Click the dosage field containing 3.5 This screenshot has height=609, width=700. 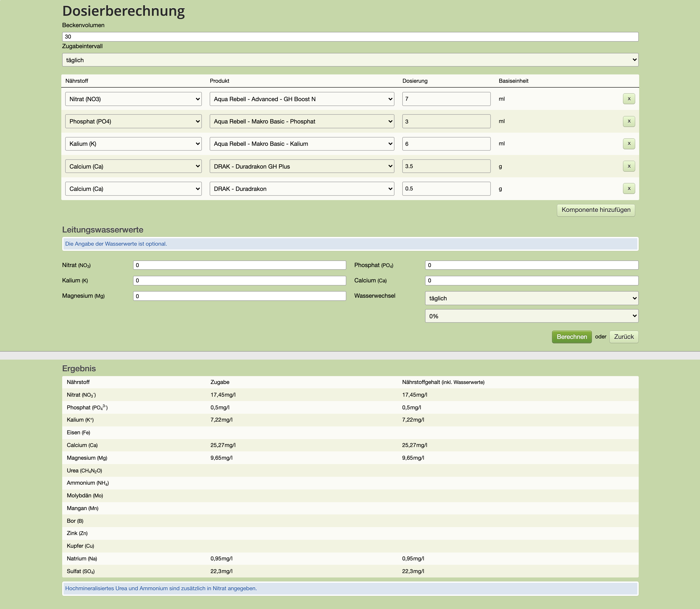click(x=446, y=166)
